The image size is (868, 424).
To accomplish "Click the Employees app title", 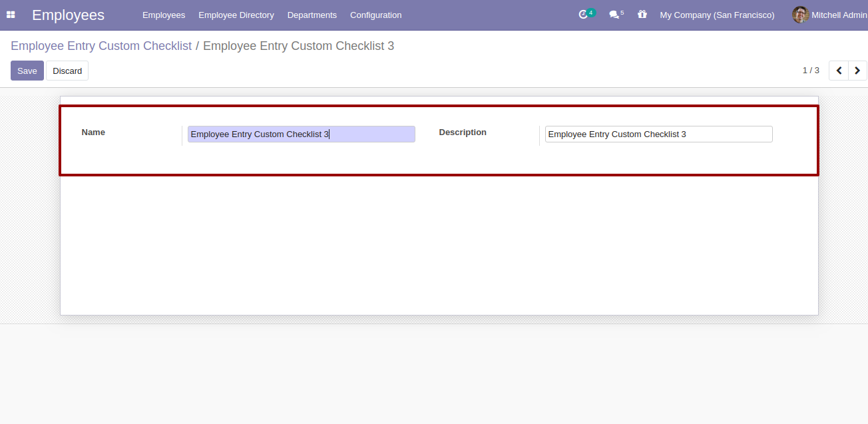I will tap(68, 15).
